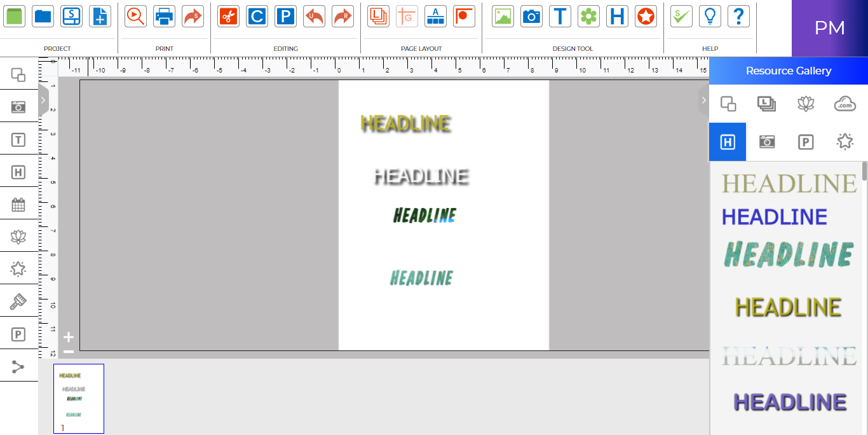The image size is (868, 435).
Task: Choose yellow shadowed HEADLINE in gallery
Action: (789, 308)
